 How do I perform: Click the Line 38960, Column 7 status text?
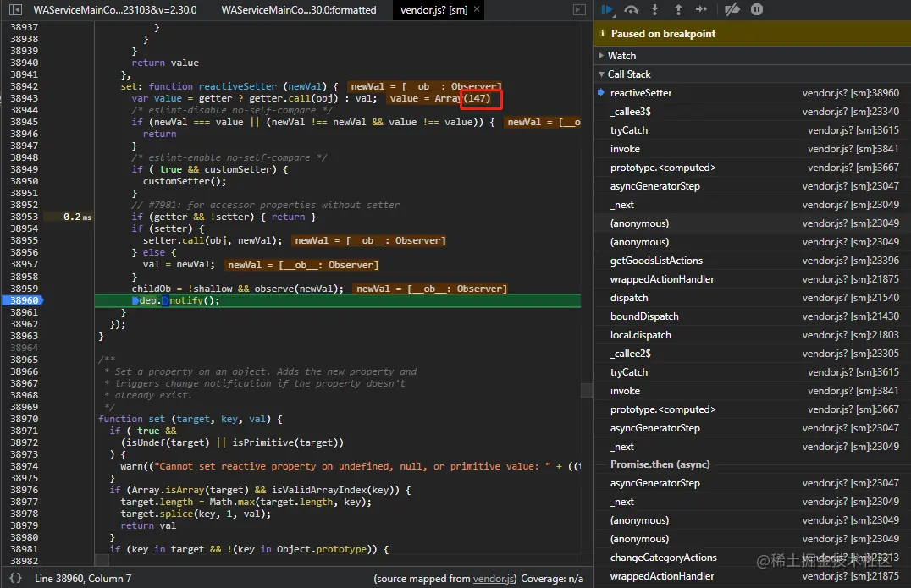[83, 579]
